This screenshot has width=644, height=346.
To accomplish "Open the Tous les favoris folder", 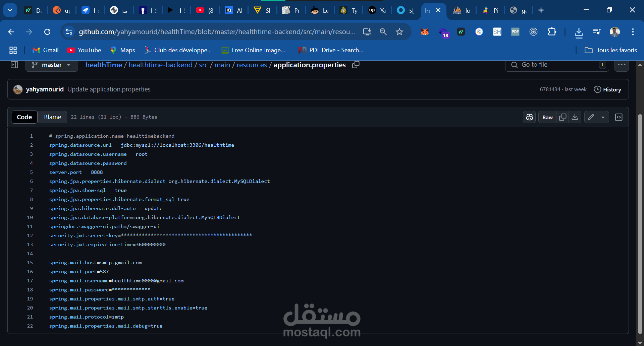I will (x=610, y=50).
